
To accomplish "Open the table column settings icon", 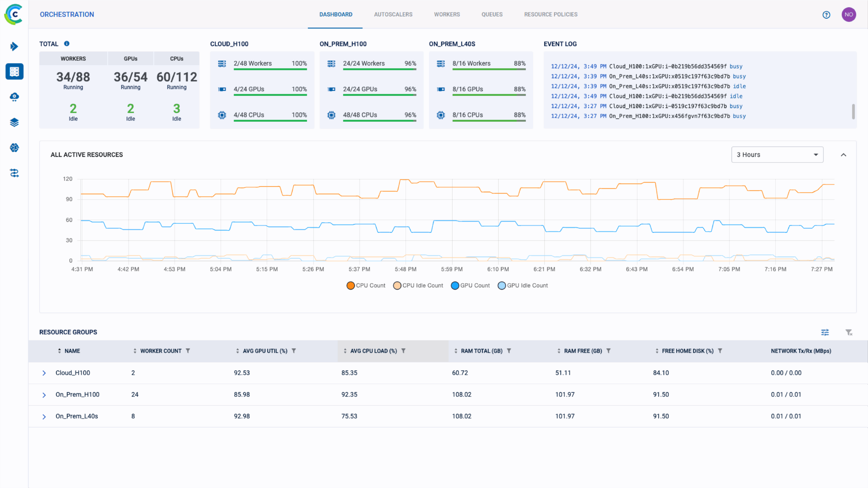I will pos(825,332).
